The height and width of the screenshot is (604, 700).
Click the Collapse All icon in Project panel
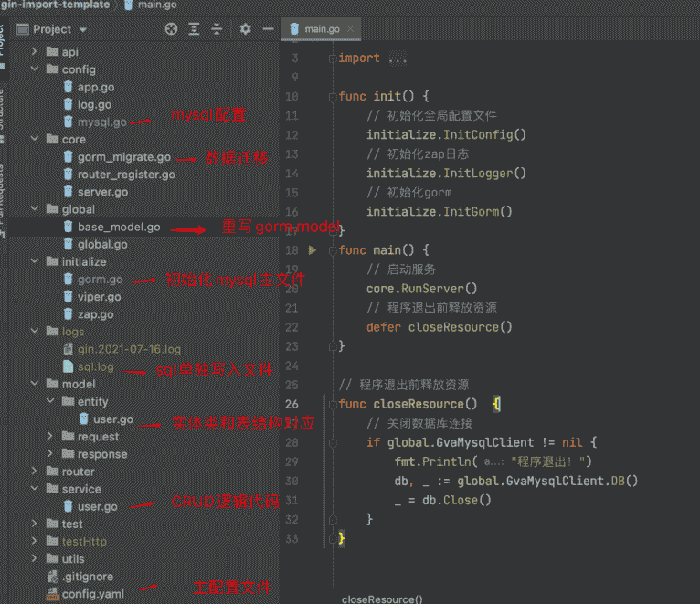(217, 29)
